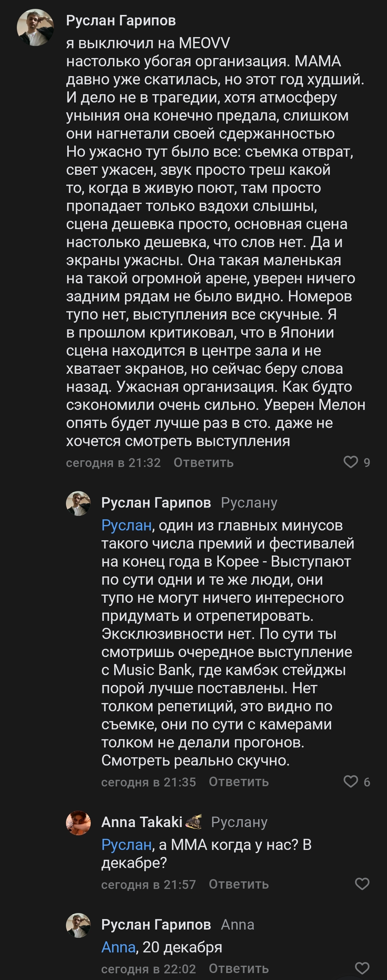Open the top comment's author name Руслан Гарипов
The height and width of the screenshot is (980, 387).
(x=121, y=21)
